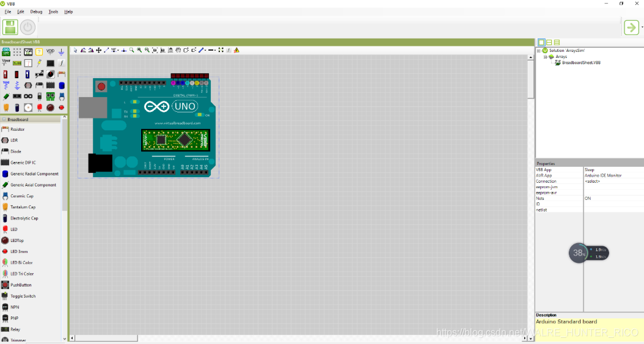Collapse the Solution 'ArraysSim' tree node
This screenshot has width=644, height=344.
coord(539,51)
